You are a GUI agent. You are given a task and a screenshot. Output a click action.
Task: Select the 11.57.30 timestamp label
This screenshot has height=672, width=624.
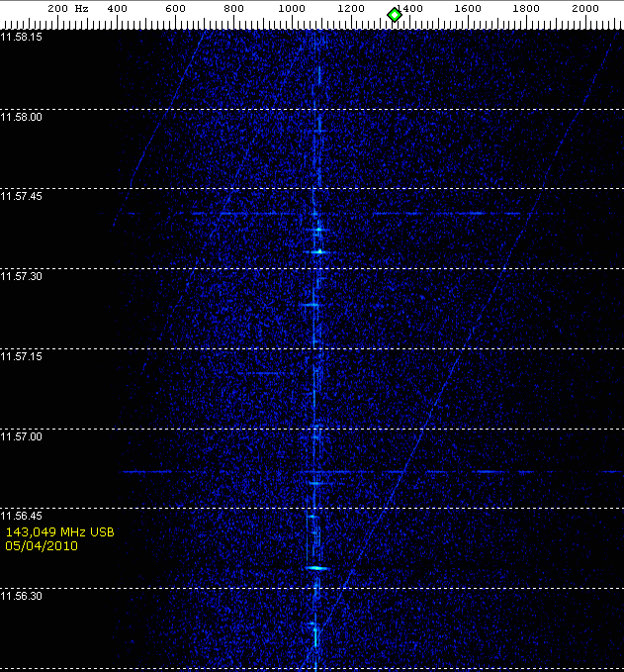(22, 276)
